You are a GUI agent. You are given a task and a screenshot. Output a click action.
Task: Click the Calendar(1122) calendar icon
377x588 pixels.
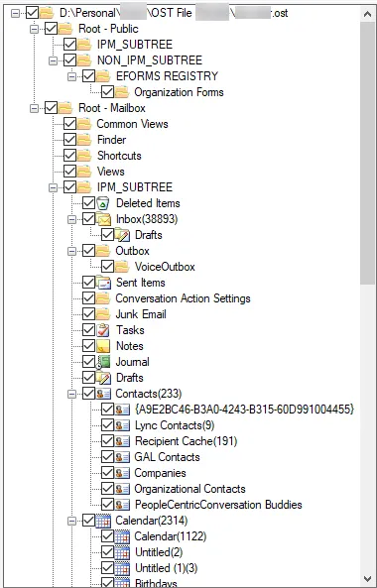pos(122,536)
